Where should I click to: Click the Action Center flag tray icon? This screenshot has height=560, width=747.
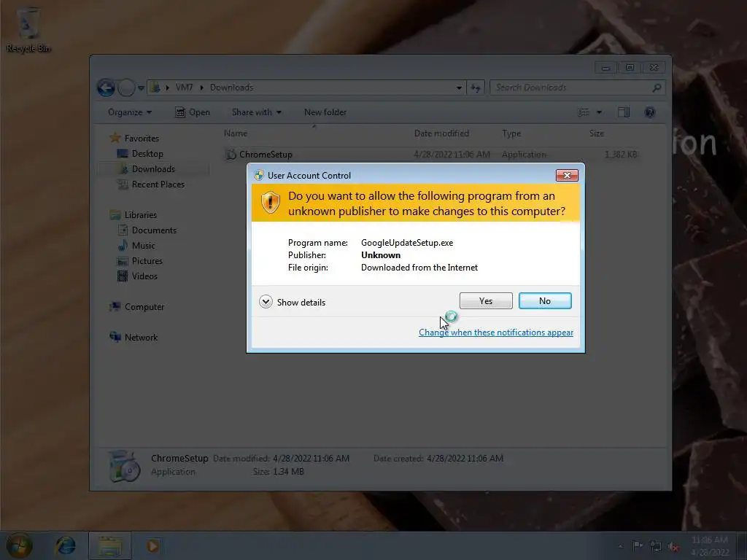click(637, 545)
